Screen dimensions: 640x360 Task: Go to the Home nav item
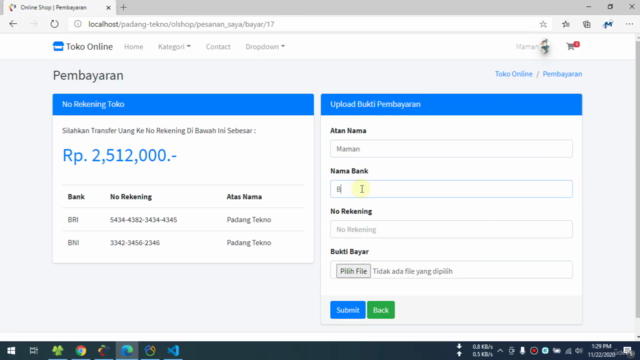pos(133,47)
